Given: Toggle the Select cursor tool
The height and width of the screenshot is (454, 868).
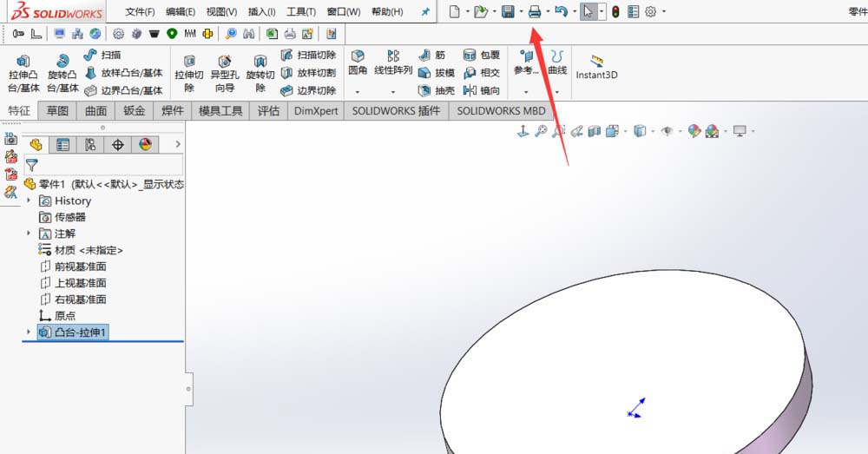Looking at the screenshot, I should tap(588, 11).
